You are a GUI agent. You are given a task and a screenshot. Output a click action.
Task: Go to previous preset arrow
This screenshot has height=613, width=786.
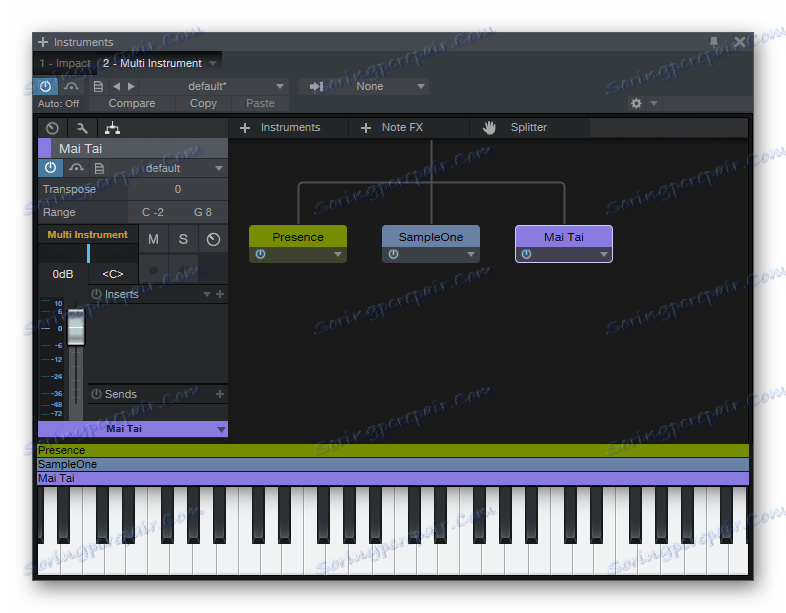pos(117,86)
